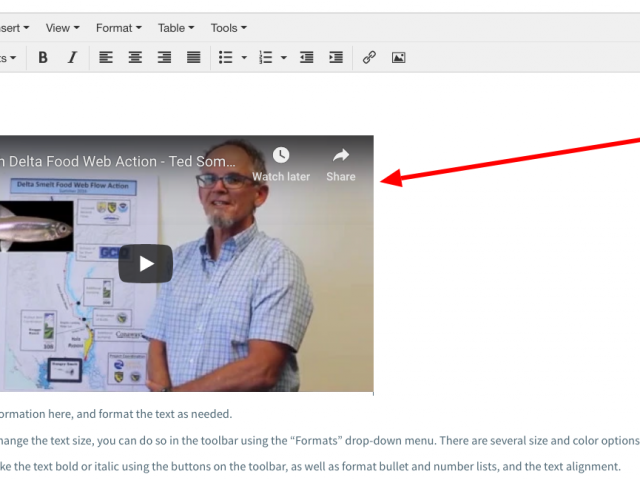Click the video title Delta Food Web Action

tap(118, 162)
